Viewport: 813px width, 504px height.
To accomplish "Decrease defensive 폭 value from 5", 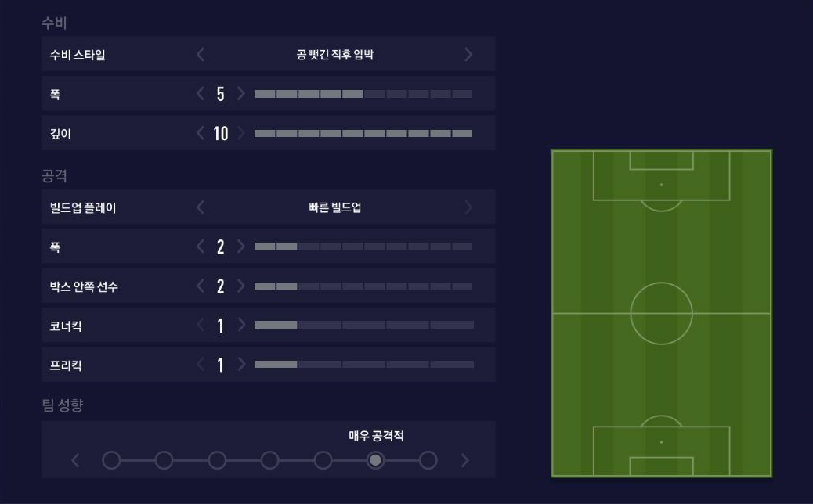I will point(201,94).
